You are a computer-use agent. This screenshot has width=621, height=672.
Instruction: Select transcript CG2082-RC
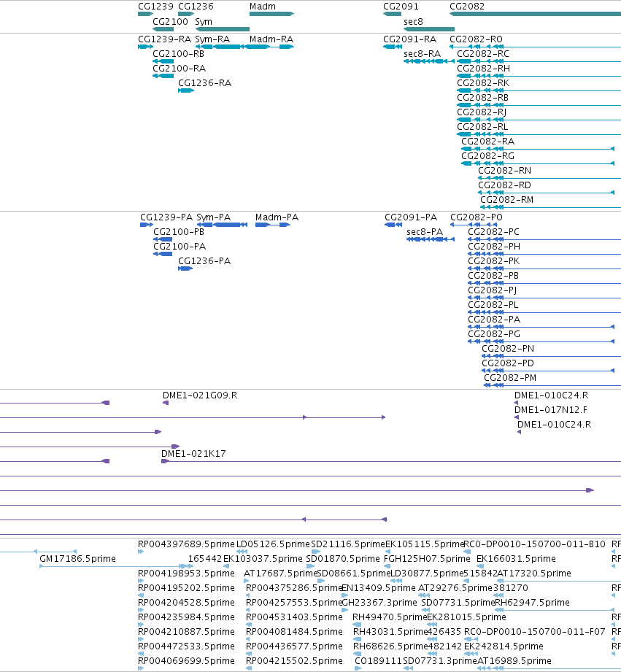pyautogui.click(x=483, y=53)
